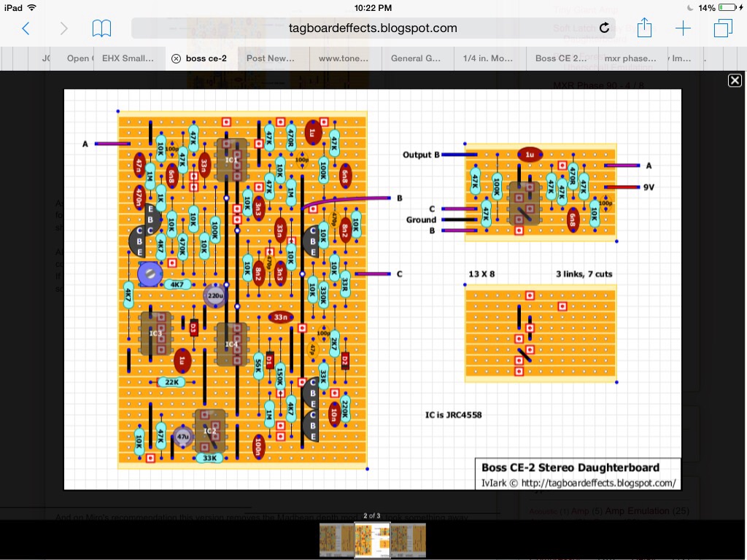The image size is (747, 560).
Task: Switch to the 'Post New...' tab
Action: click(271, 58)
